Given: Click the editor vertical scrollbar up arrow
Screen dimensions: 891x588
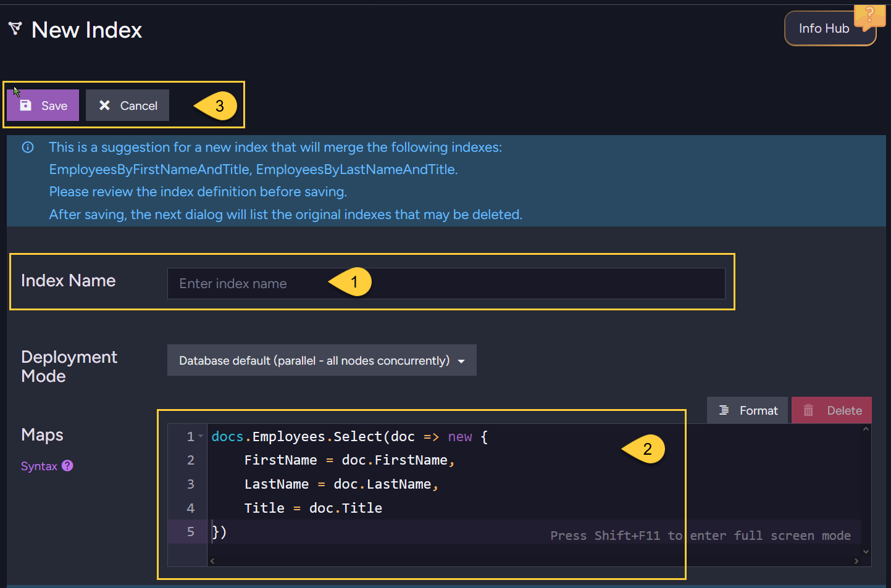Looking at the screenshot, I should (x=866, y=429).
